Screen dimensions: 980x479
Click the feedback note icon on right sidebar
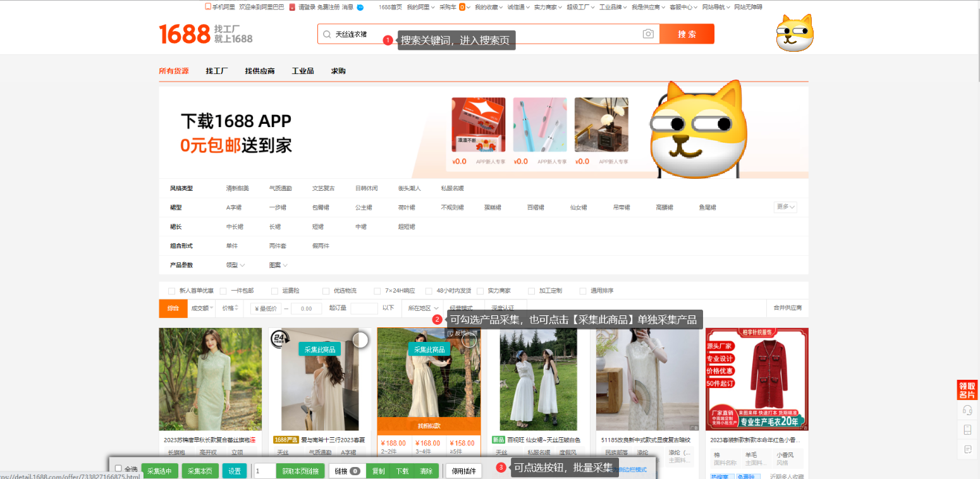click(967, 449)
